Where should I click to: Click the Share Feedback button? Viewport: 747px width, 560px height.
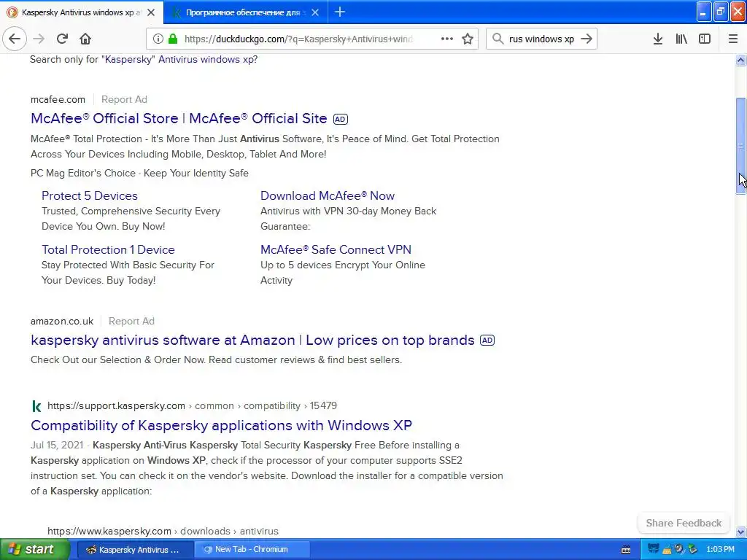[x=684, y=523]
